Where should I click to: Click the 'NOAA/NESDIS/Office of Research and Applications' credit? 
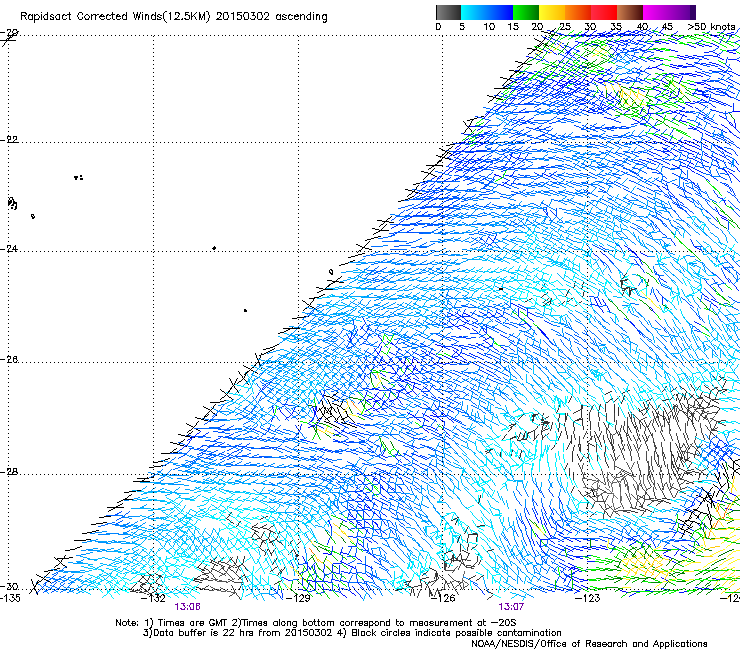(x=589, y=644)
